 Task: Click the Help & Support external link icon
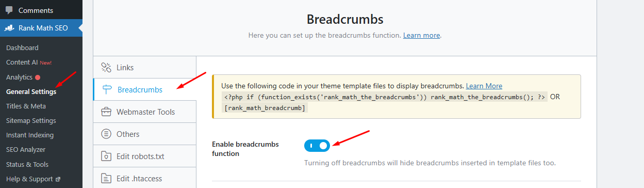coord(58,179)
